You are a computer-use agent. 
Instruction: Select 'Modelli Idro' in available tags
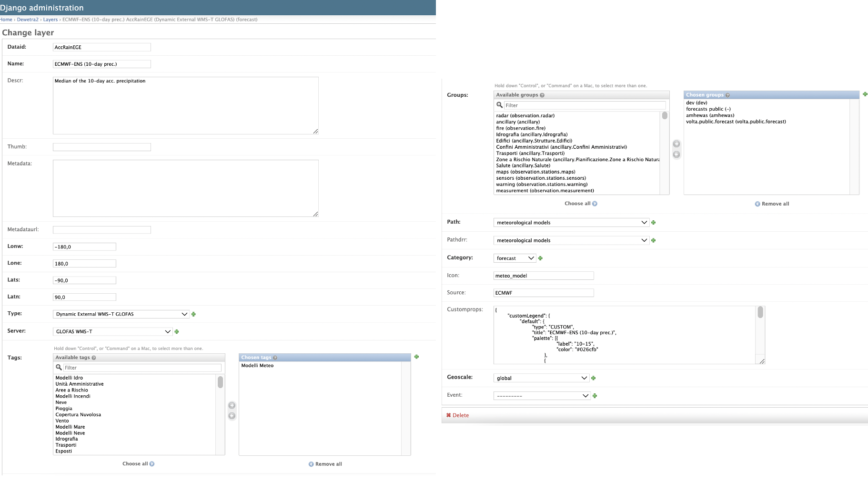click(69, 378)
